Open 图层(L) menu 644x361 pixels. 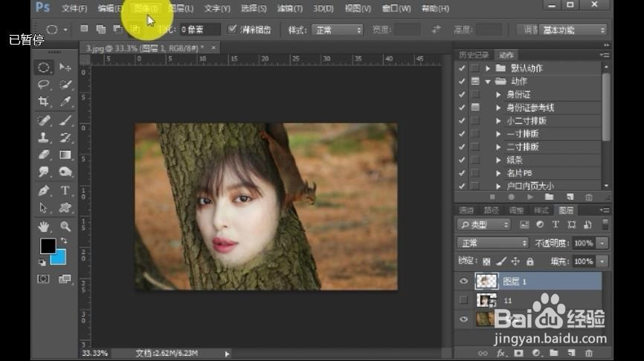[x=181, y=8]
